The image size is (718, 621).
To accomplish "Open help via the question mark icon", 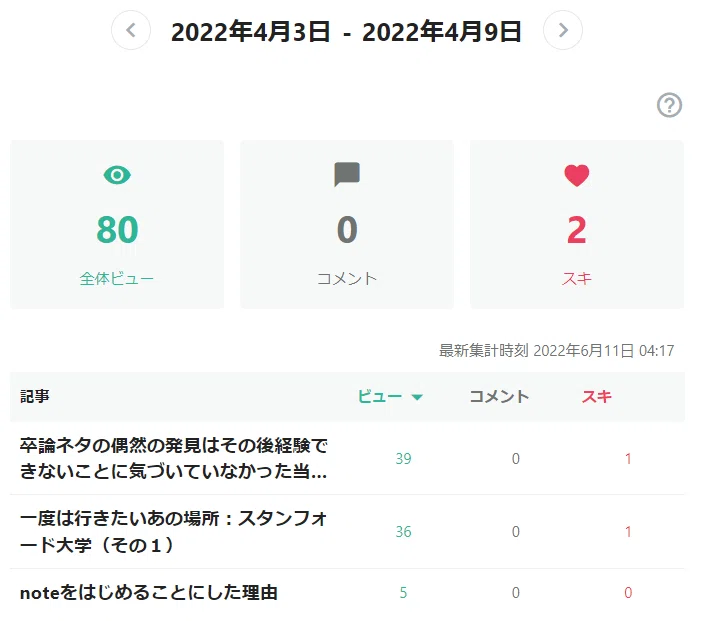I will pyautogui.click(x=669, y=105).
